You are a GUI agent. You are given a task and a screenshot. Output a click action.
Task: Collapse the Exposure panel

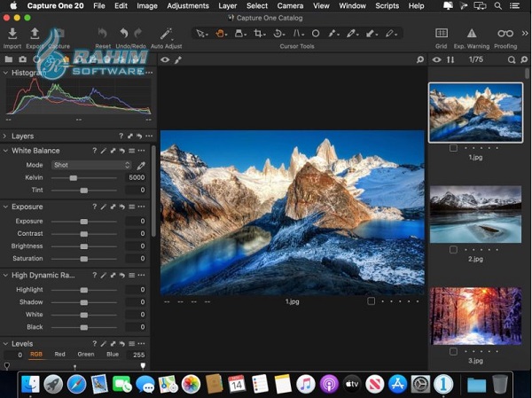(x=5, y=207)
